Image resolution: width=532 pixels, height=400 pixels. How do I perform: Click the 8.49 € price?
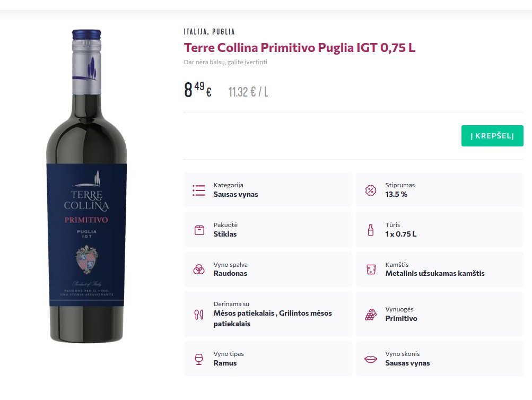[198, 90]
